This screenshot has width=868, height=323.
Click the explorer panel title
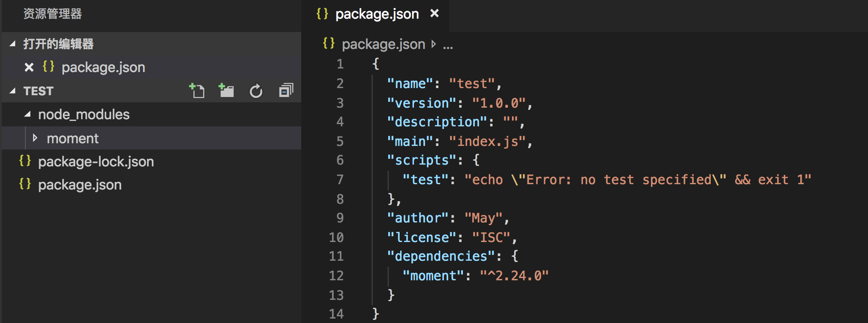point(53,14)
